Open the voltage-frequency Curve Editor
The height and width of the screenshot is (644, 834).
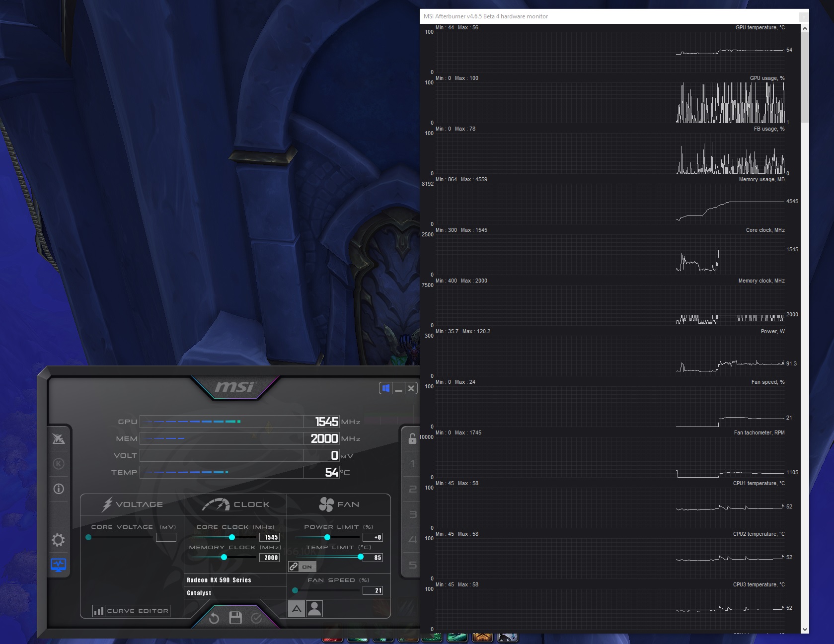coord(131,611)
